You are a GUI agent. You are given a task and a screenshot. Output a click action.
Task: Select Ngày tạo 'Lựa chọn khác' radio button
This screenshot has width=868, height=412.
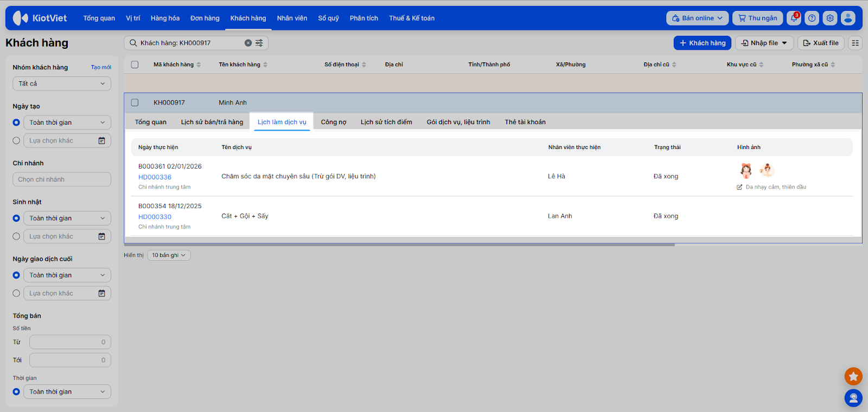16,140
